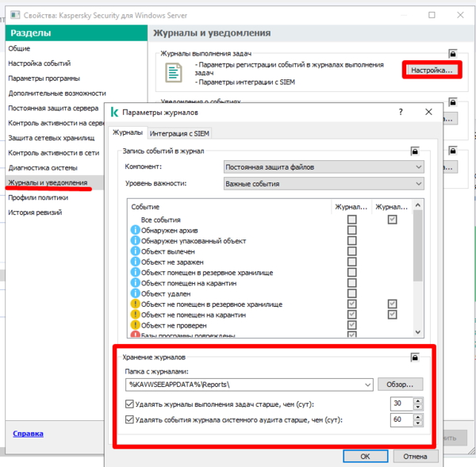Click warning icon beside 'Объект не проверен'
The image size is (476, 467).
tap(135, 325)
